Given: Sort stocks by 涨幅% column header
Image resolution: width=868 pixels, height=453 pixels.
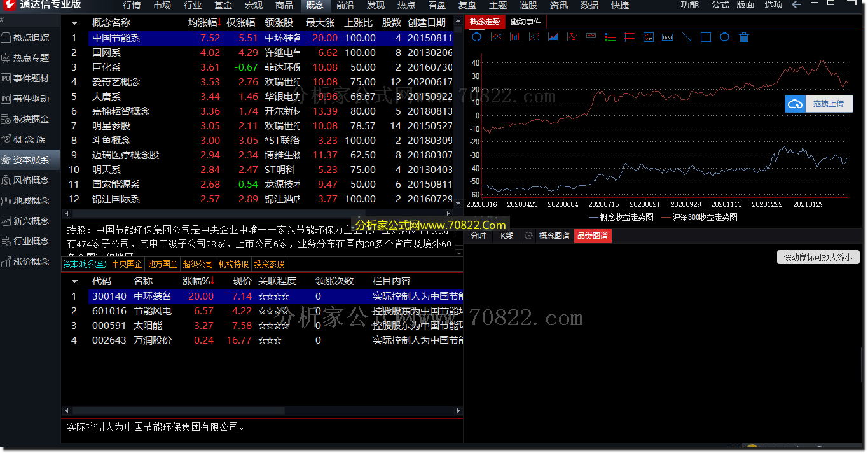Looking at the screenshot, I should coord(198,281).
